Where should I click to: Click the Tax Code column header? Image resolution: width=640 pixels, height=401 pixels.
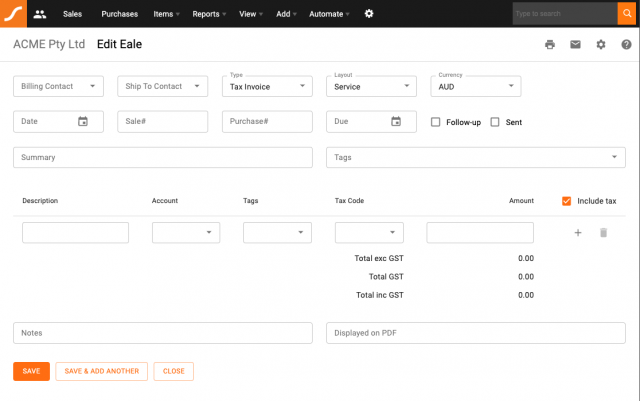pos(349,200)
